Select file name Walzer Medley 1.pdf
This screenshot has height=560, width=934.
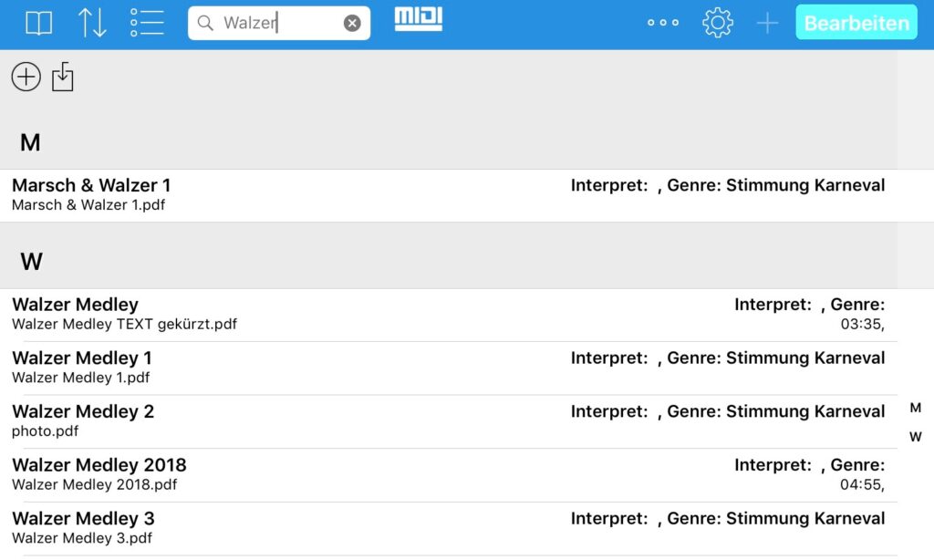click(81, 378)
